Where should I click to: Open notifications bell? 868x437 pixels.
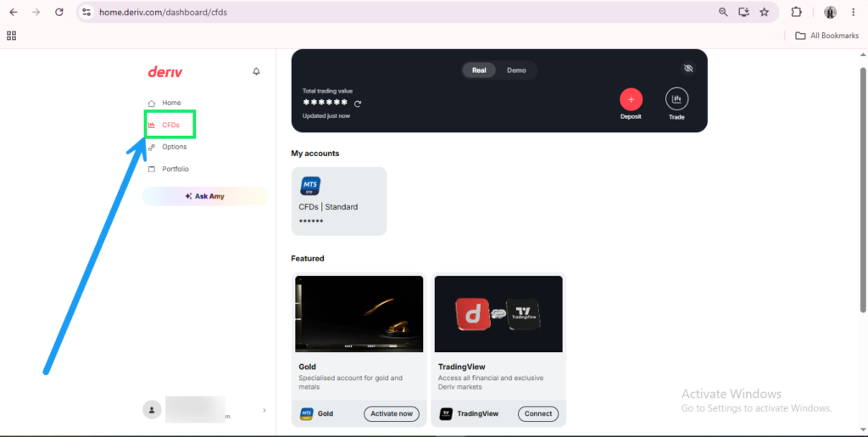[x=256, y=71]
